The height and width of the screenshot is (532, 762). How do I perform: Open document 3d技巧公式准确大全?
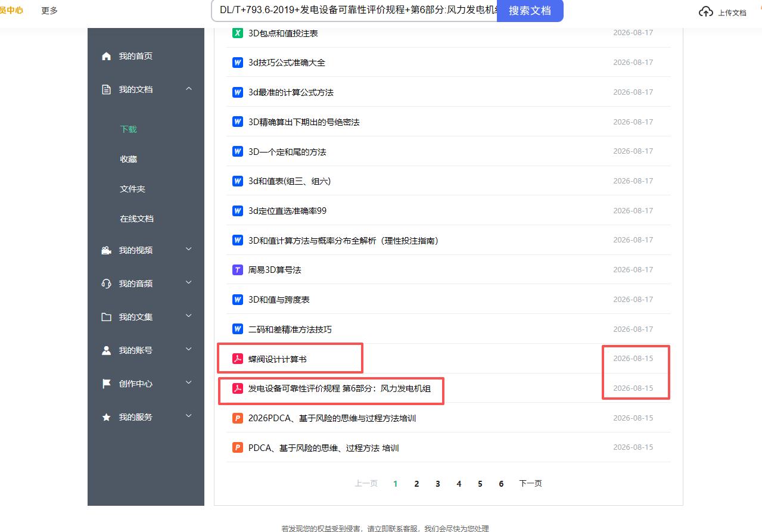(x=287, y=63)
